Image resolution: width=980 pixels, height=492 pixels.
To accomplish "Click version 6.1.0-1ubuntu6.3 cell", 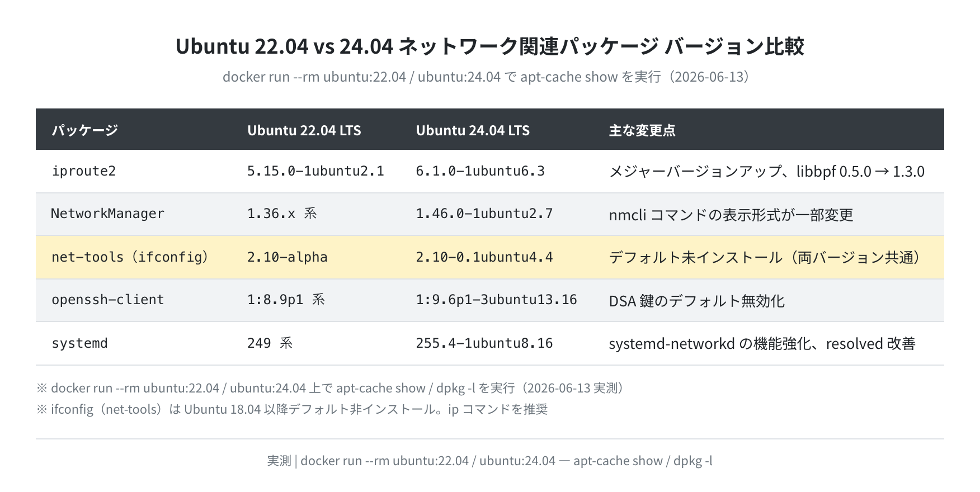I will (480, 171).
